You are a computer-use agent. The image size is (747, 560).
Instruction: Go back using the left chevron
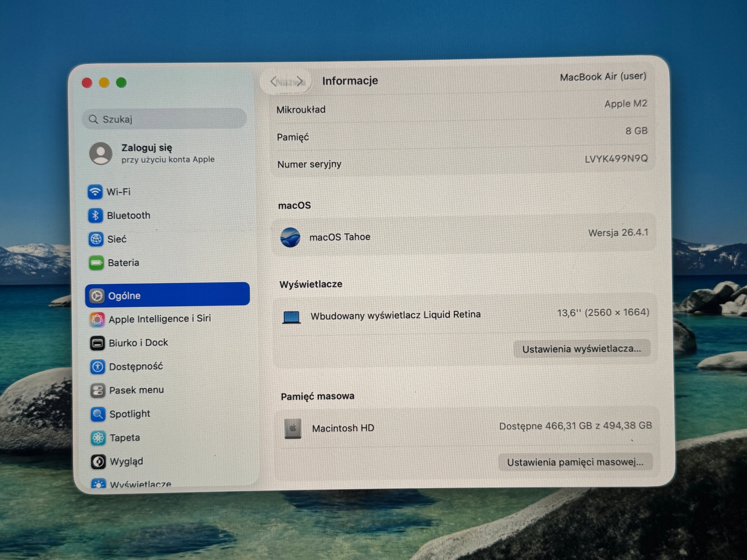coord(273,81)
